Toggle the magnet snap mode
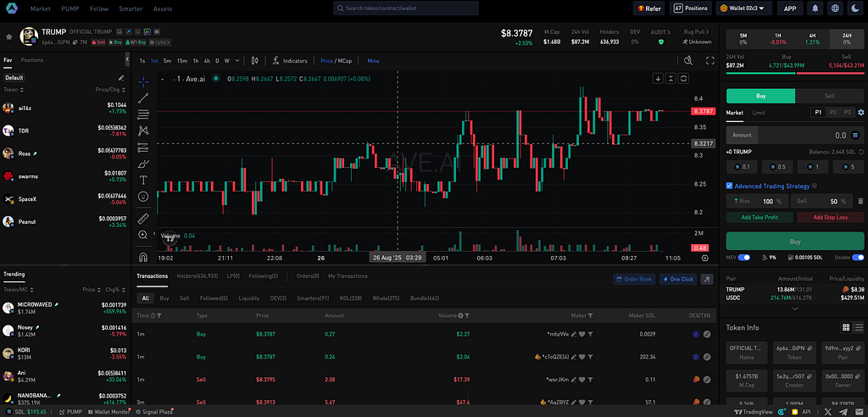The width and height of the screenshot is (868, 417). pos(143,257)
